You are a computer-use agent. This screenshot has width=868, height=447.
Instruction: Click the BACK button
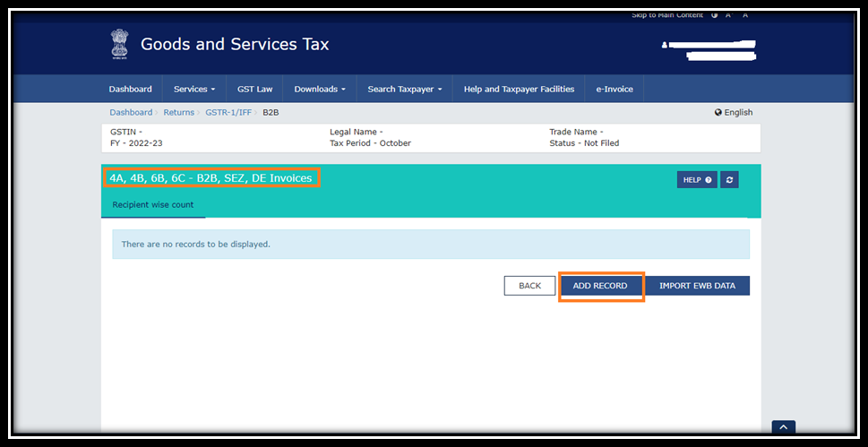click(x=529, y=286)
